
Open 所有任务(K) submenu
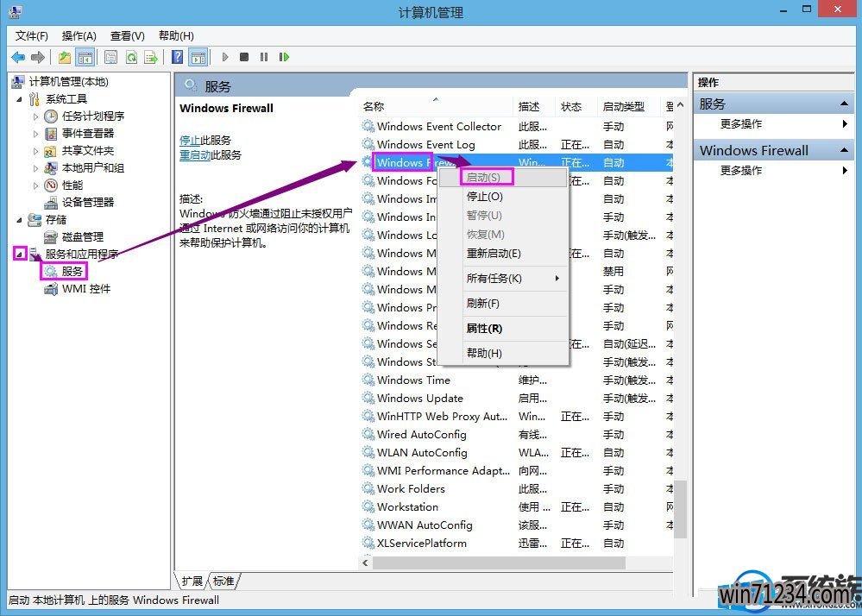pyautogui.click(x=505, y=279)
